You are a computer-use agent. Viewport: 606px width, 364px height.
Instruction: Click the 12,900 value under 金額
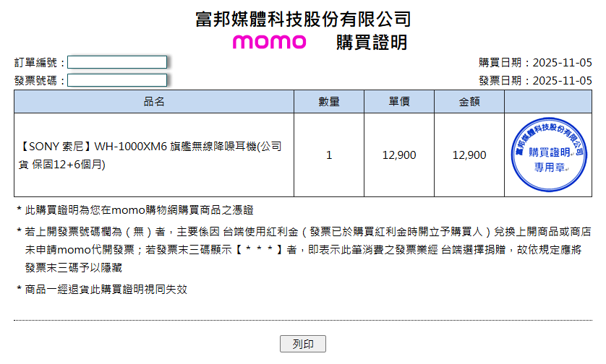pos(469,155)
